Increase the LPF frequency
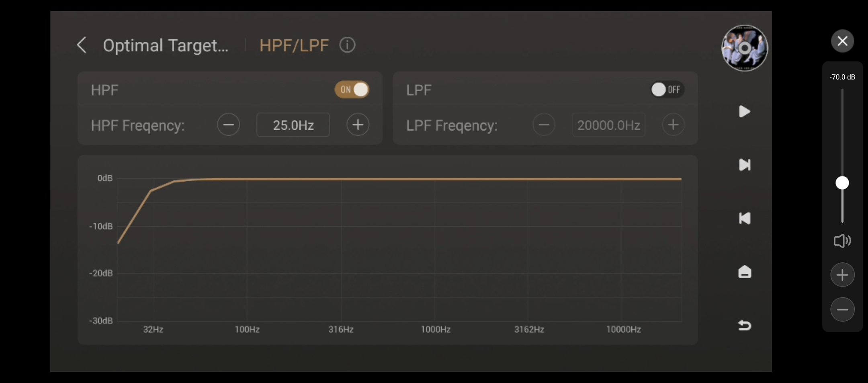This screenshot has width=868, height=383. 673,125
